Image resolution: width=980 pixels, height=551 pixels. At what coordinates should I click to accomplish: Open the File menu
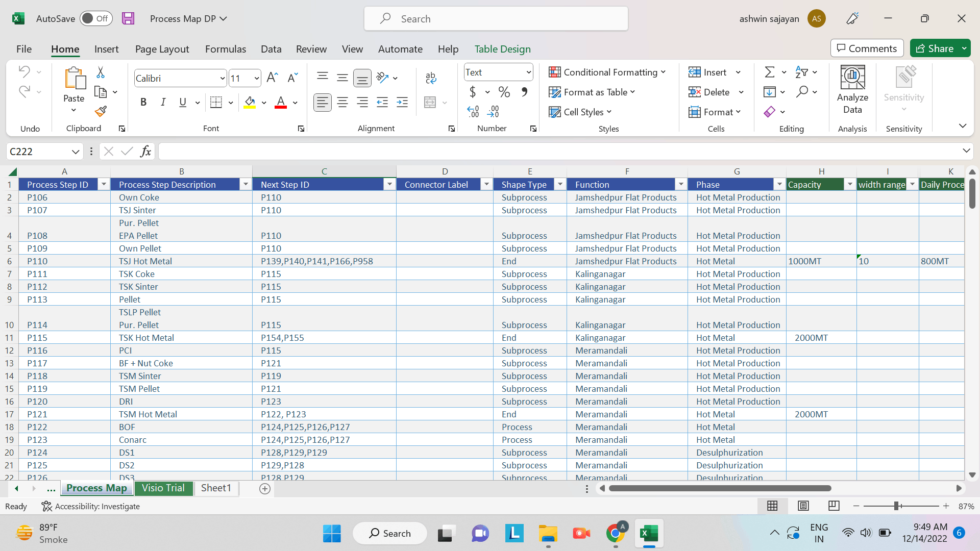(x=24, y=49)
